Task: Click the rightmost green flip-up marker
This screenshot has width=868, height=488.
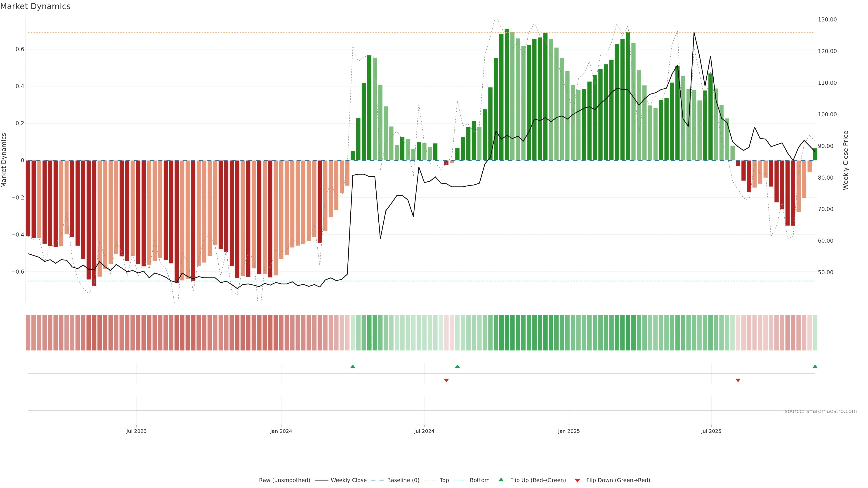Action: (x=815, y=366)
